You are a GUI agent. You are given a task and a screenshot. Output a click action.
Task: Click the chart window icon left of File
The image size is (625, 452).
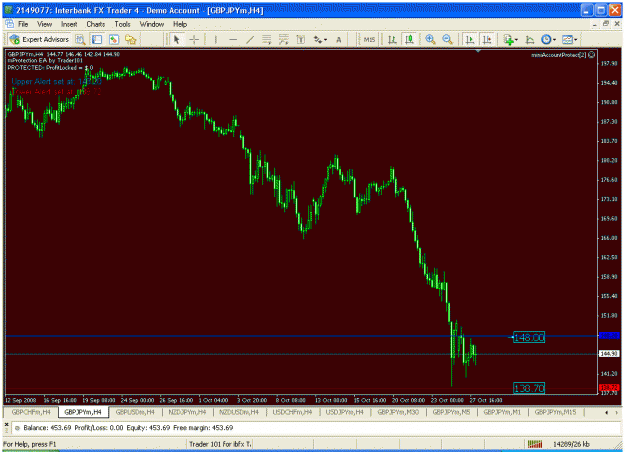tap(10, 24)
